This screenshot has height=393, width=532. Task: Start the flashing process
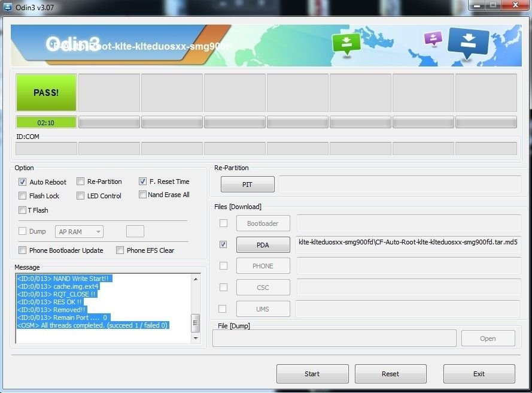[x=312, y=374]
